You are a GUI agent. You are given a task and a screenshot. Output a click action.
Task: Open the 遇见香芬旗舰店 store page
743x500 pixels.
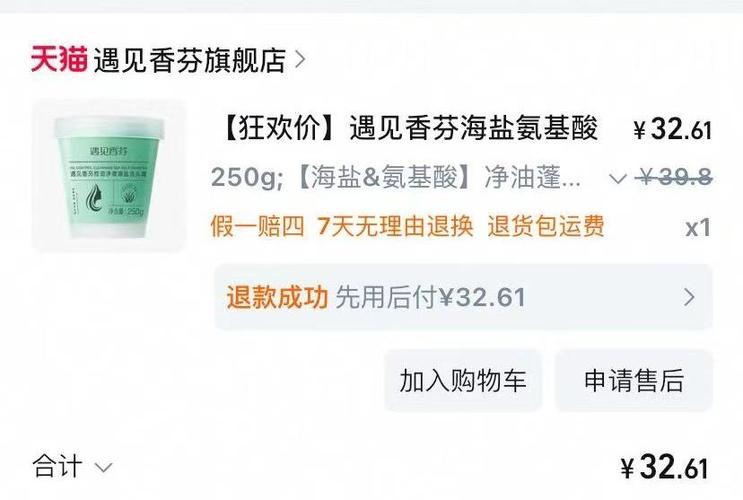point(190,60)
